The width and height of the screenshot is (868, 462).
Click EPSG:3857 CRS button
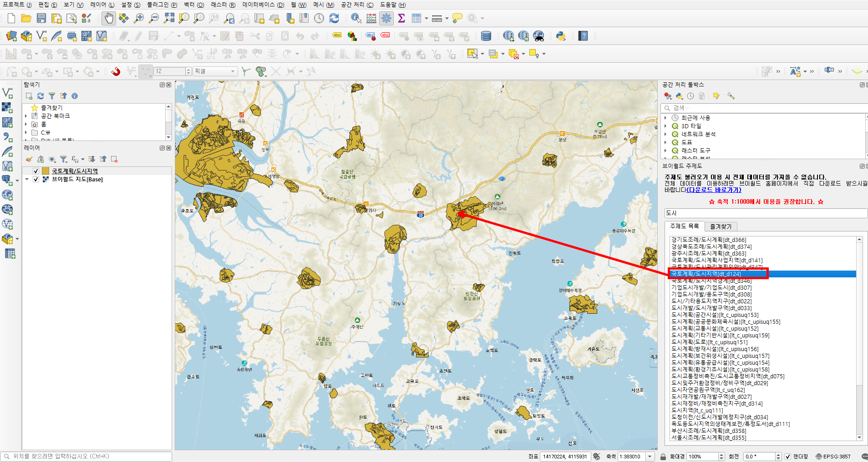coord(833,457)
